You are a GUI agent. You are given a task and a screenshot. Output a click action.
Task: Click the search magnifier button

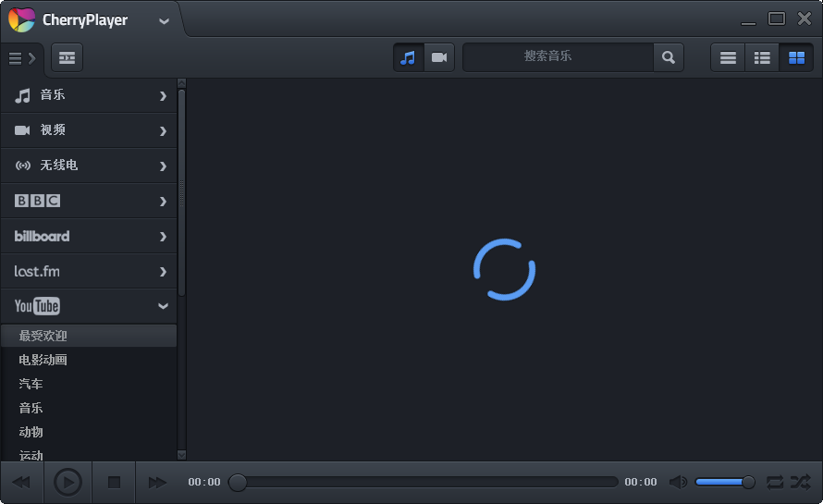coord(668,57)
